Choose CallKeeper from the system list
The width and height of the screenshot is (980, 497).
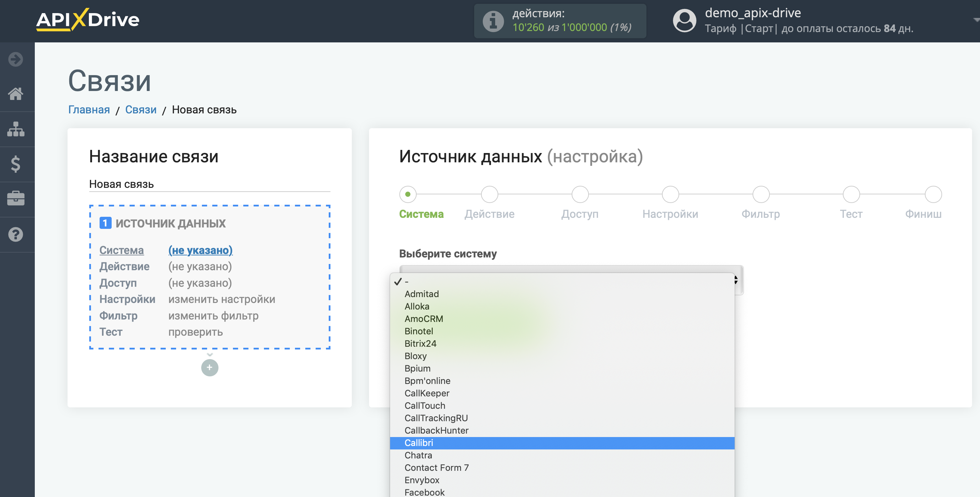point(562,393)
